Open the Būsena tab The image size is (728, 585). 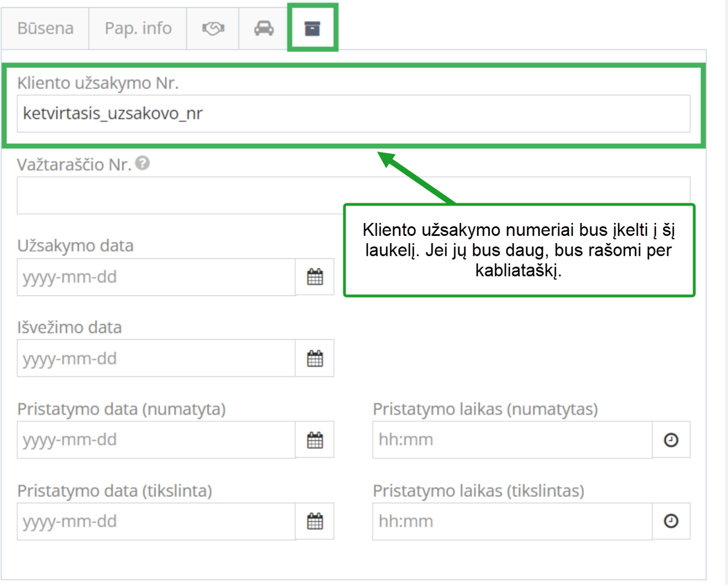[45, 29]
